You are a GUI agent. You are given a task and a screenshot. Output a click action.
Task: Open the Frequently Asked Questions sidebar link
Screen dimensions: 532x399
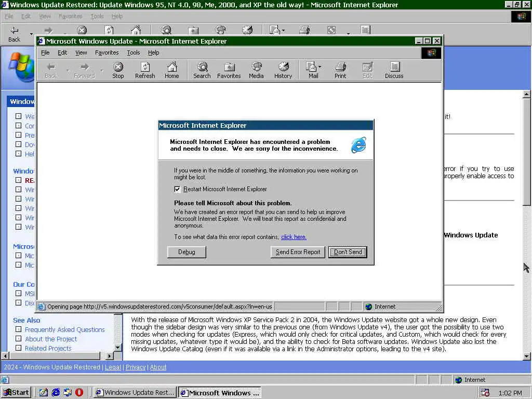(65, 329)
